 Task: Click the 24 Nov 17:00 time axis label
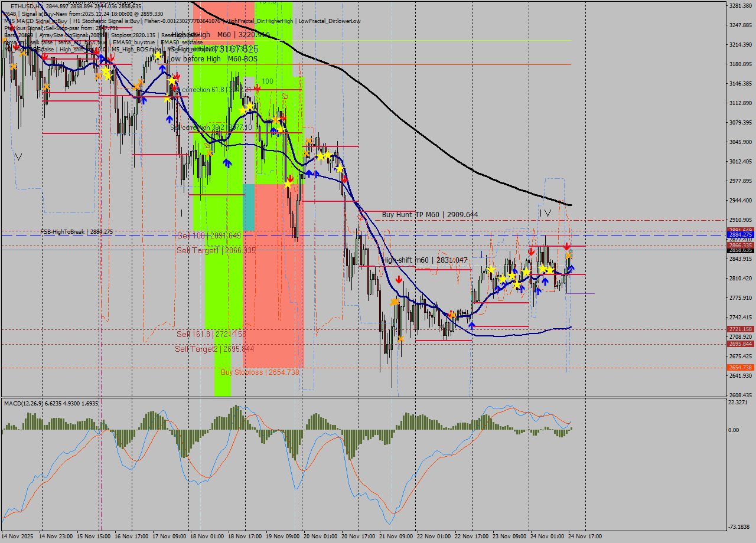pyautogui.click(x=585, y=537)
